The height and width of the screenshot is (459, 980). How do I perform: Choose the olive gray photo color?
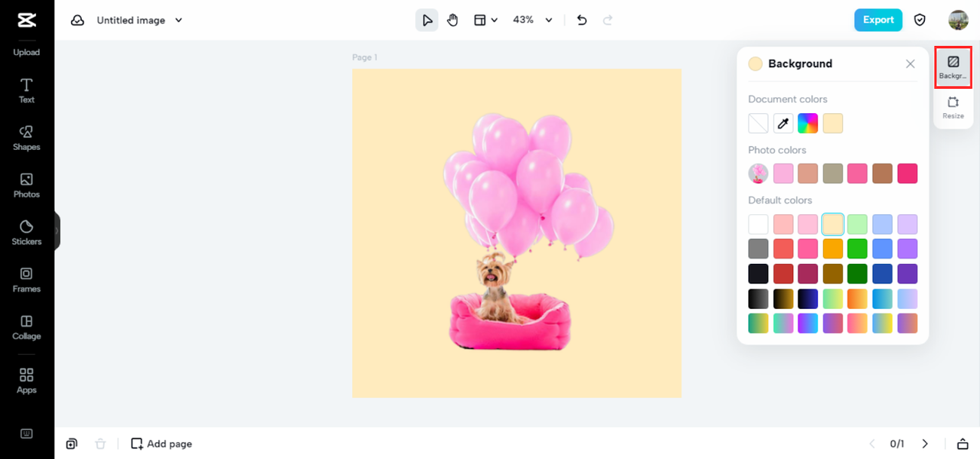tap(833, 174)
